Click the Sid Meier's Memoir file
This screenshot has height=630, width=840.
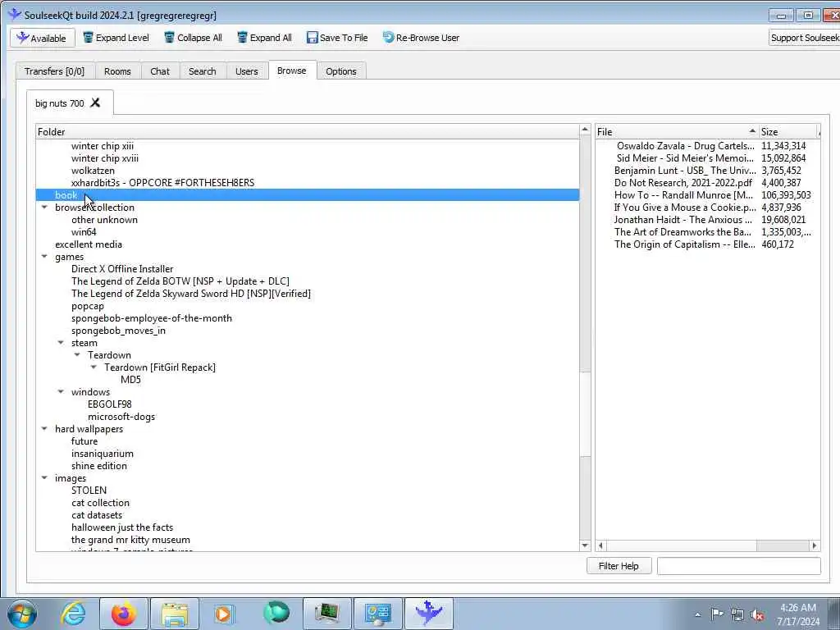pos(685,158)
